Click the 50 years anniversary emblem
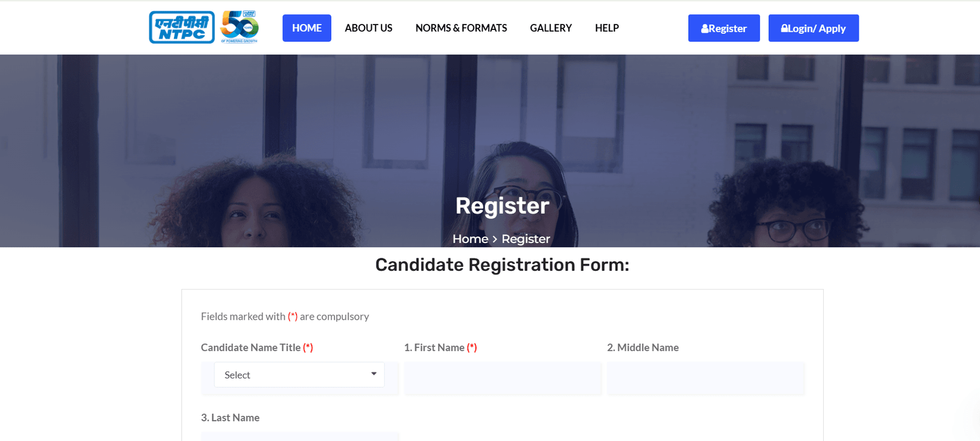Viewport: 980px width, 441px height. (x=240, y=27)
